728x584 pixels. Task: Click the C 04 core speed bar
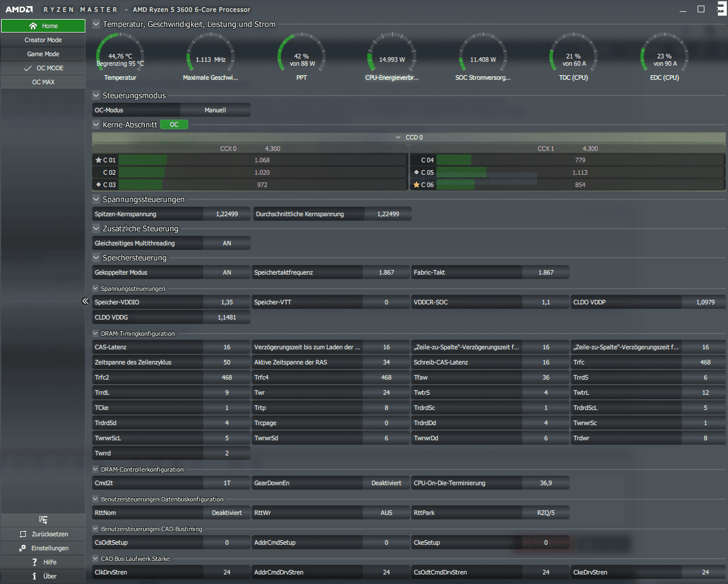point(580,160)
